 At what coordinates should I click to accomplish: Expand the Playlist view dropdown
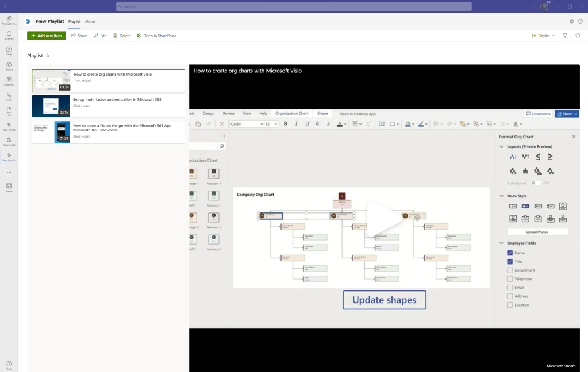(544, 36)
